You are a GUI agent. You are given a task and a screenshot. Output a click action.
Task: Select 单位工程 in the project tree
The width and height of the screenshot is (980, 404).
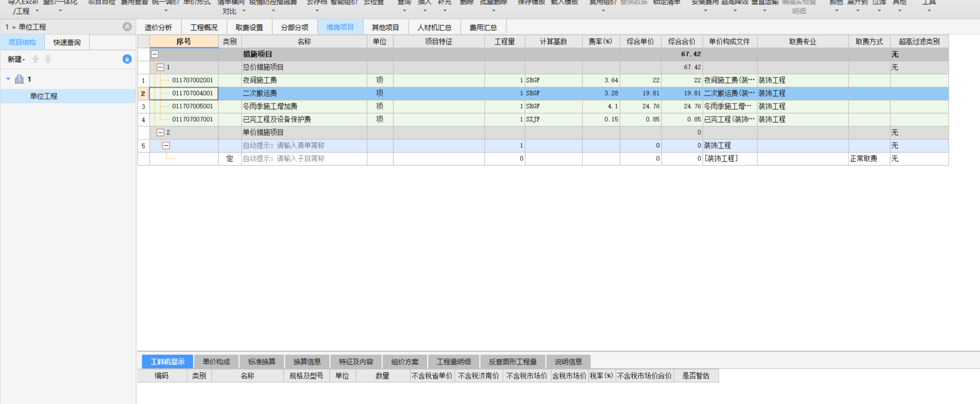click(x=68, y=96)
